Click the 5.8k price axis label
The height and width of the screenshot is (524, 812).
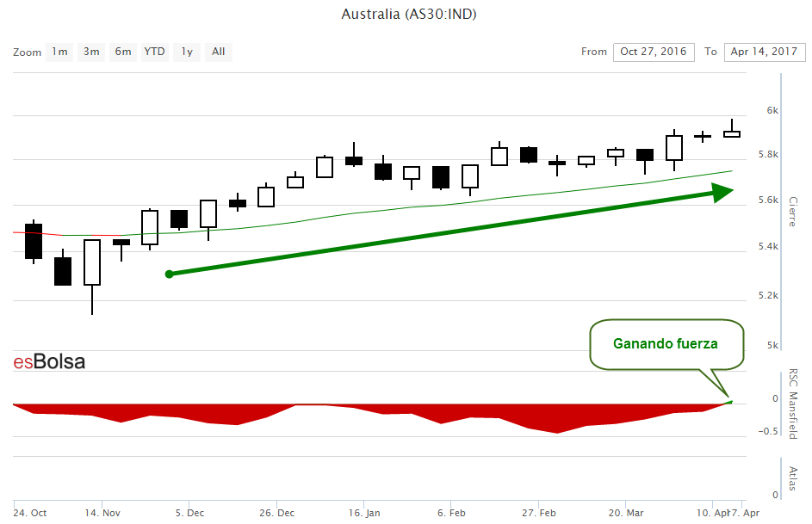tap(768, 154)
